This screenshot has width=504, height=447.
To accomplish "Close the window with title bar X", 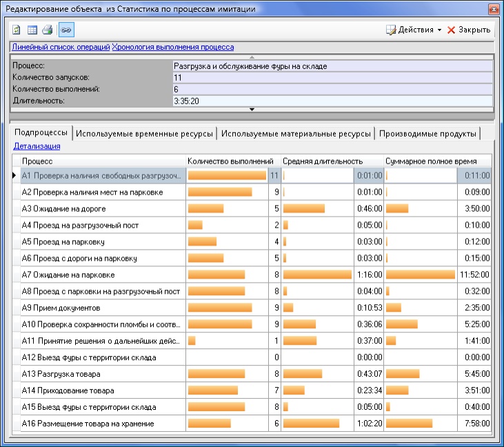I will (x=492, y=9).
